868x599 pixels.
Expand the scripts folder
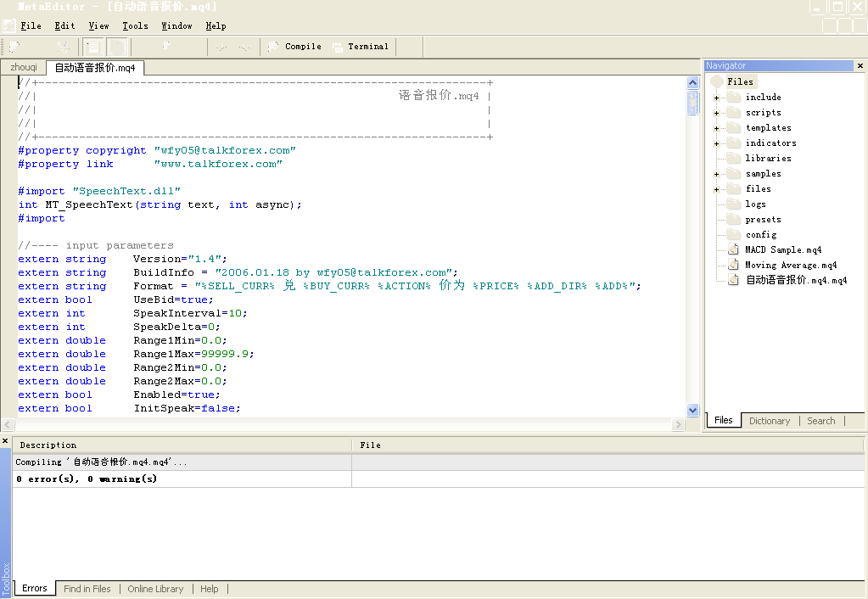[x=716, y=113]
